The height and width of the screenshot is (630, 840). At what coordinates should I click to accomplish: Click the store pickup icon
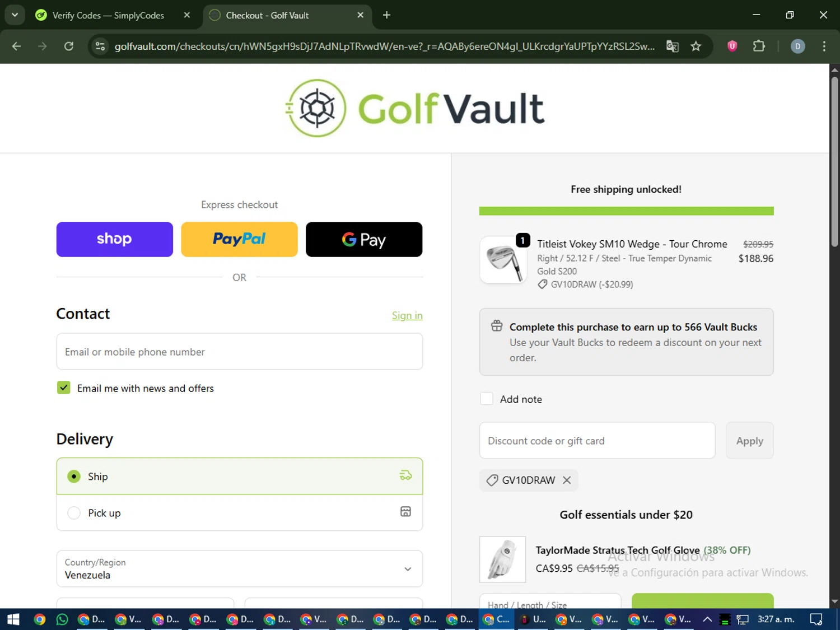[x=405, y=511]
